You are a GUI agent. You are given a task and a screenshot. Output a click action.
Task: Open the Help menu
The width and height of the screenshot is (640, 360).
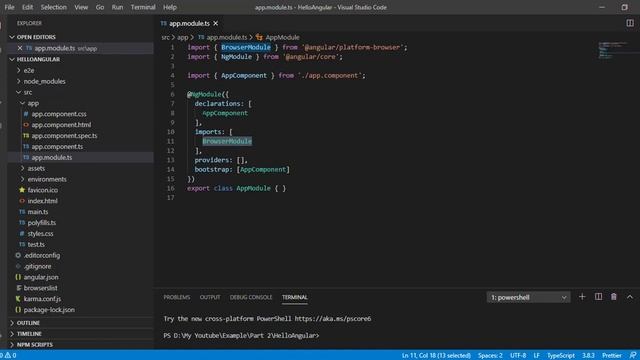[170, 7]
